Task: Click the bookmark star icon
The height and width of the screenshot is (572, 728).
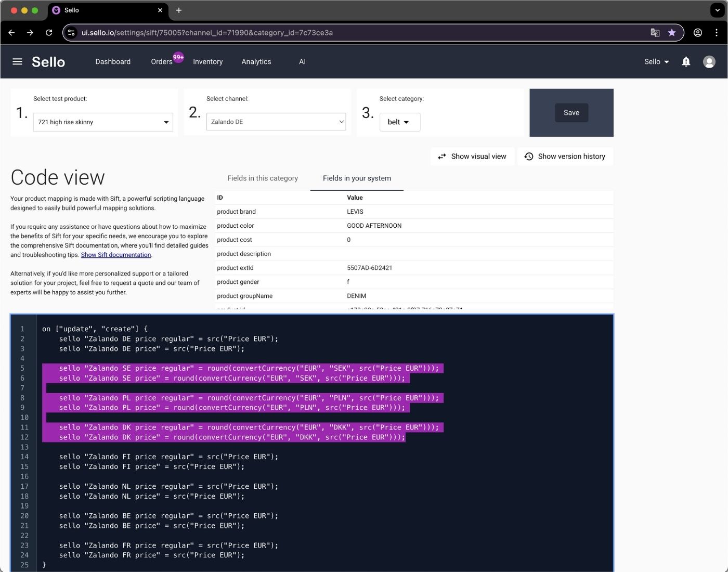Action: [672, 32]
